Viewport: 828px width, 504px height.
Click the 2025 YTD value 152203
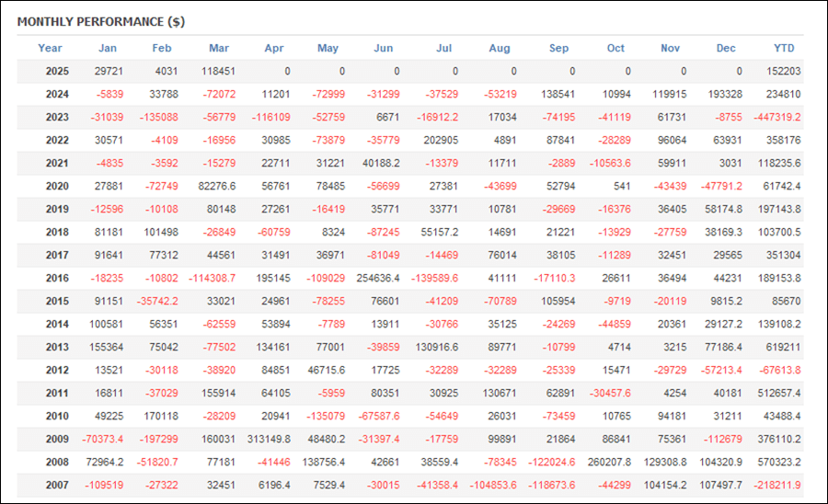tap(784, 71)
